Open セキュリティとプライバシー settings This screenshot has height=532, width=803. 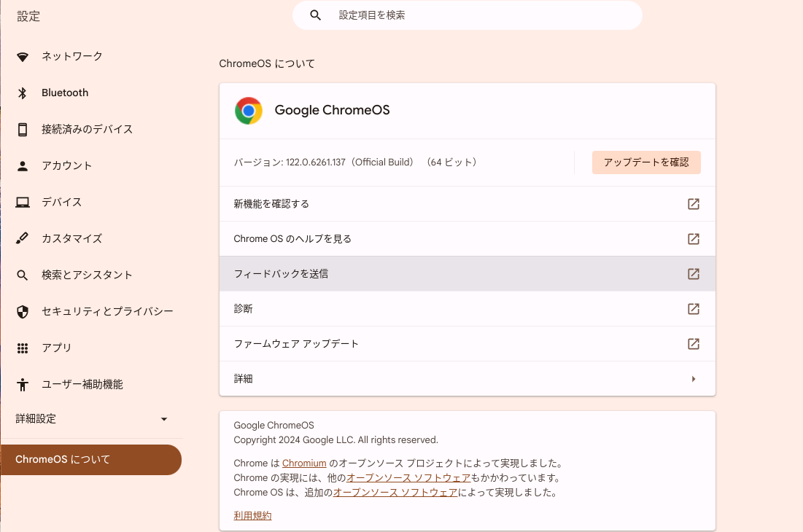click(107, 311)
